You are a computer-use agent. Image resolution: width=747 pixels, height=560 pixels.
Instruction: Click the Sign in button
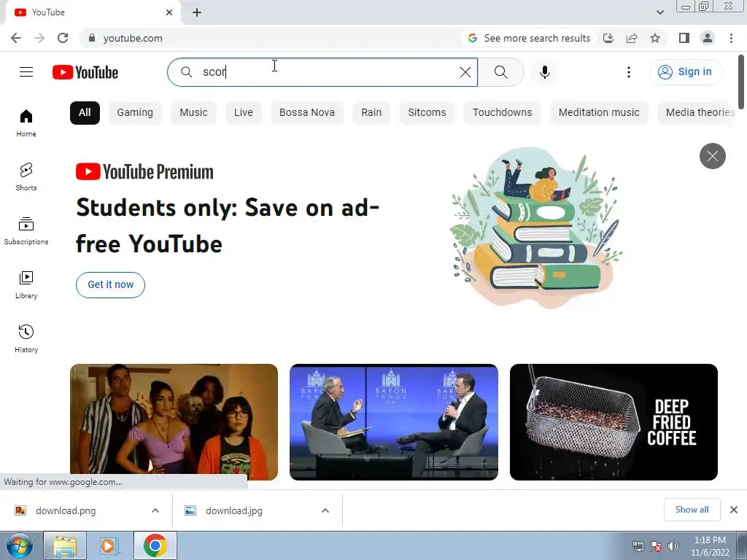tap(686, 72)
